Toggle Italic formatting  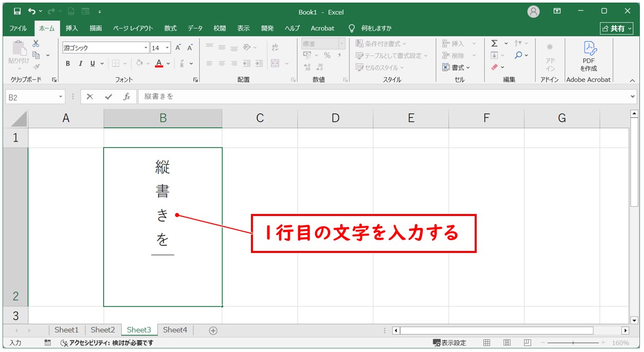point(80,64)
